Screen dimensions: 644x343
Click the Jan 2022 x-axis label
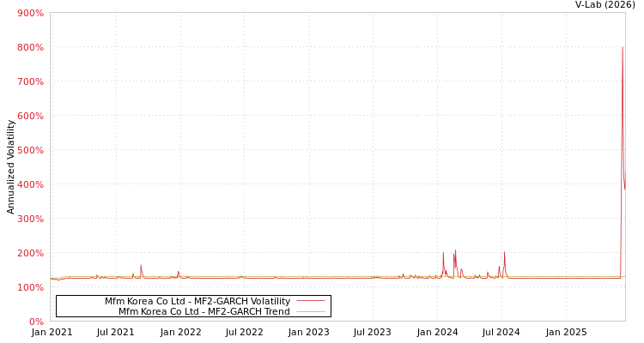tap(180, 333)
